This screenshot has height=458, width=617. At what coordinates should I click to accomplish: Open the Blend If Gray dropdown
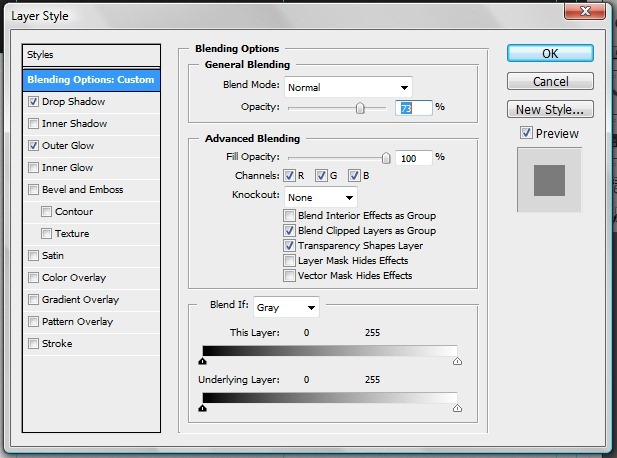[285, 307]
